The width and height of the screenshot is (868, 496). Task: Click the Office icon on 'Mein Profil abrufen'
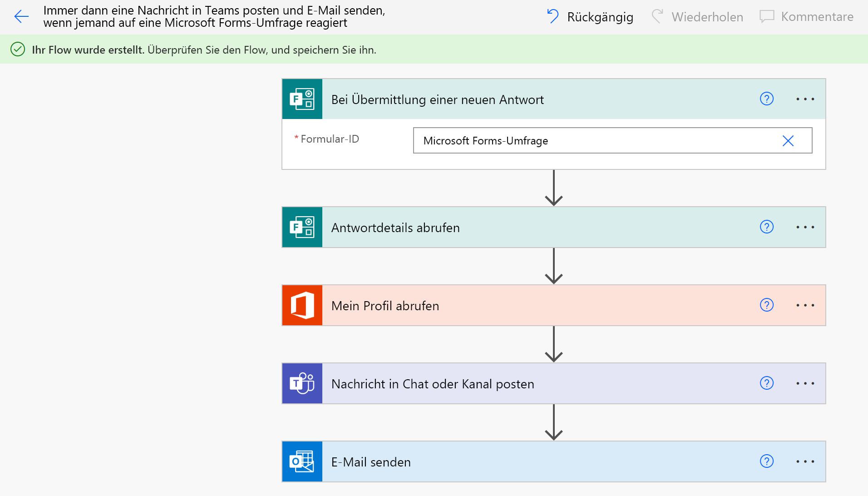302,305
